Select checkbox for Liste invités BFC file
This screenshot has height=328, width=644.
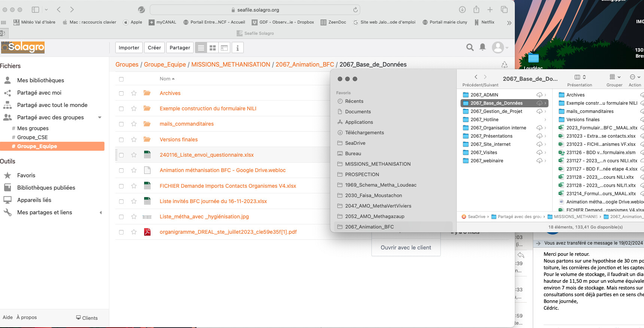click(x=121, y=201)
